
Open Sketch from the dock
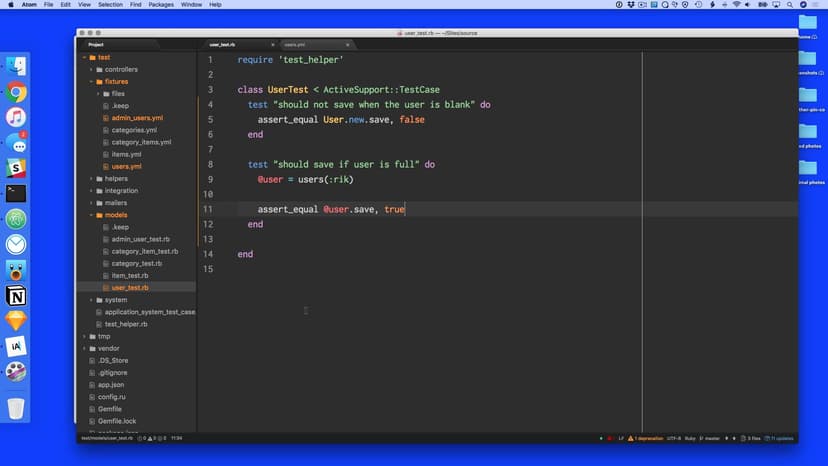coord(16,321)
